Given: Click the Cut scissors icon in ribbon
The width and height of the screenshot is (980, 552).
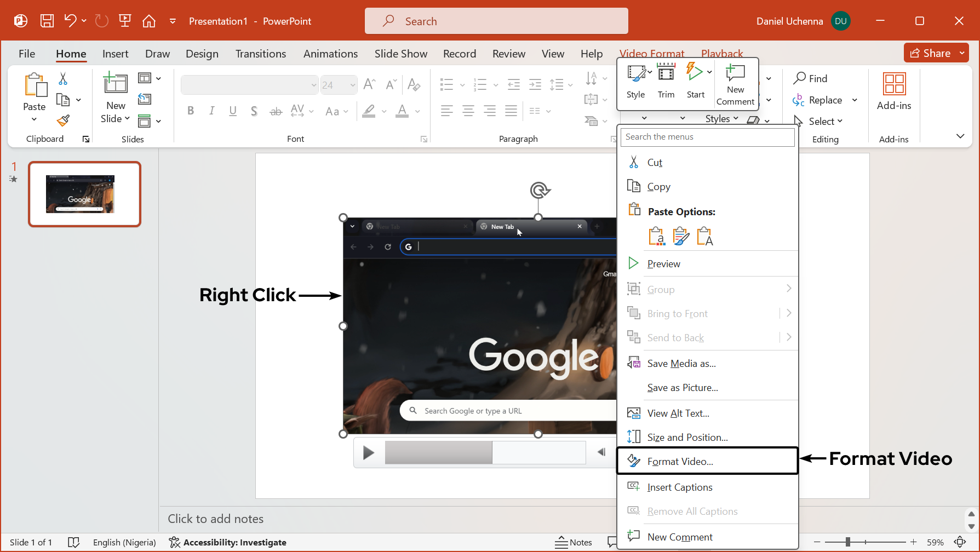Looking at the screenshot, I should point(63,79).
